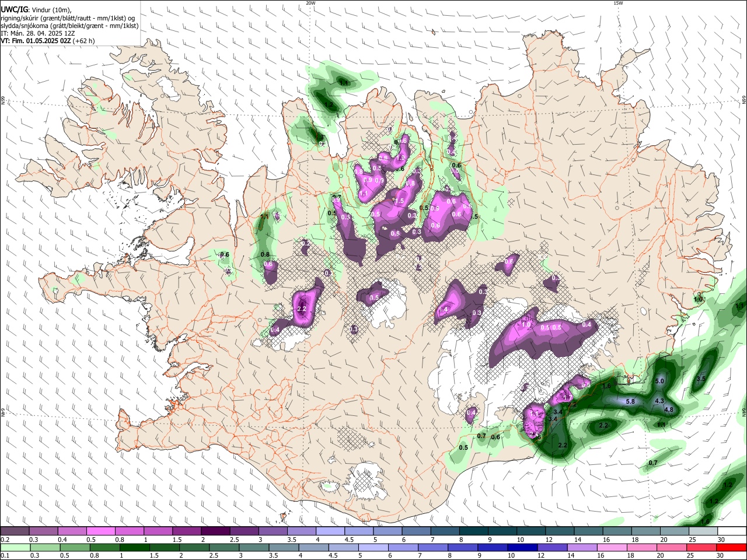Click the 4.8 rain value on the map
This screenshot has height=560, width=747.
click(669, 409)
